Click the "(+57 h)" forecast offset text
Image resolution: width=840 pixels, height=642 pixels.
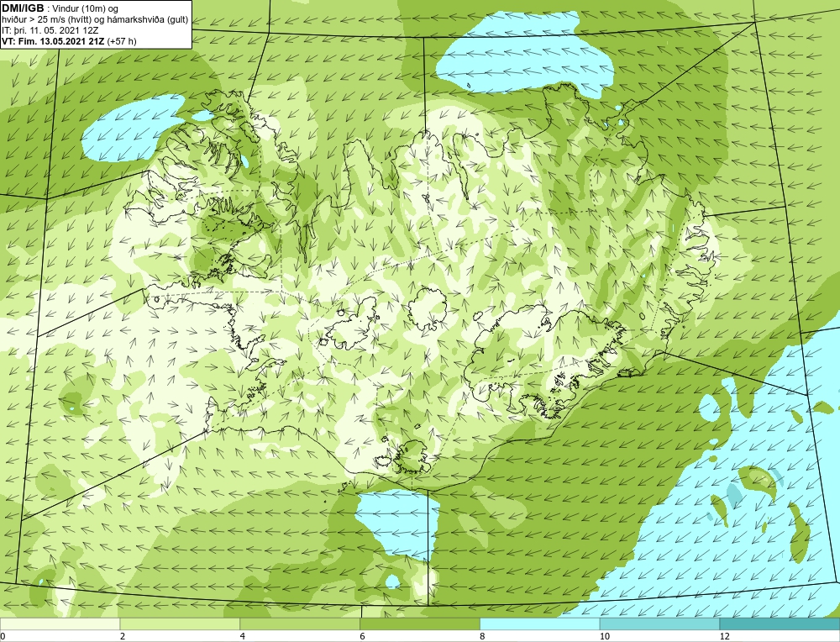(x=122, y=41)
